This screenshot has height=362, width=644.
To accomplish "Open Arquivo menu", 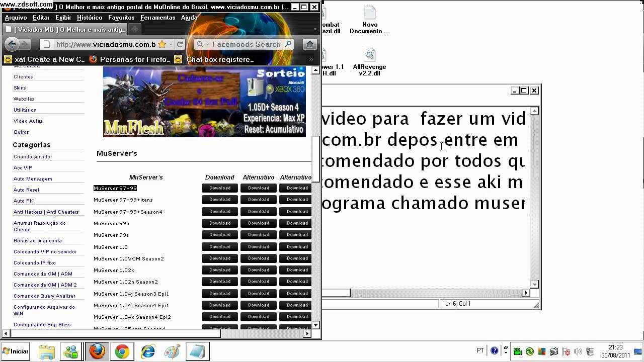I will [x=16, y=18].
